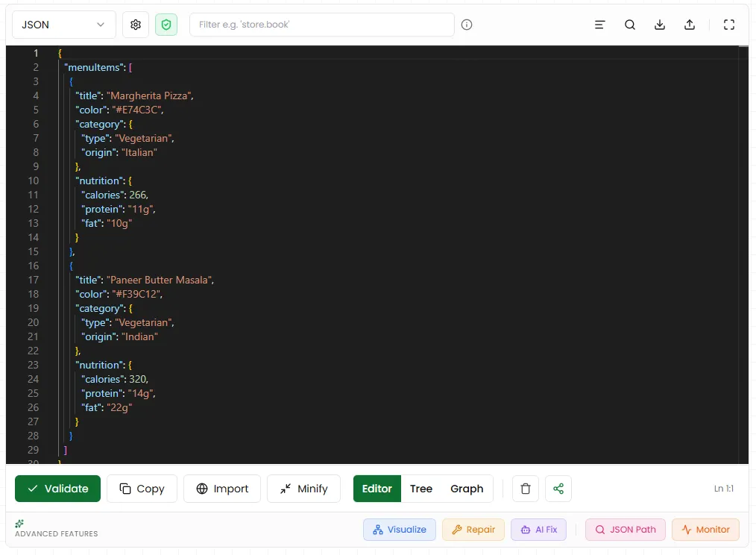The height and width of the screenshot is (555, 756).
Task: Run the Repair tool
Action: click(x=473, y=529)
